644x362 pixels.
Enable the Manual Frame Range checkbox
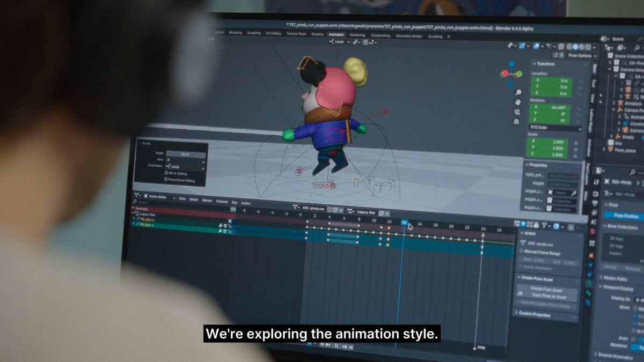click(x=522, y=251)
